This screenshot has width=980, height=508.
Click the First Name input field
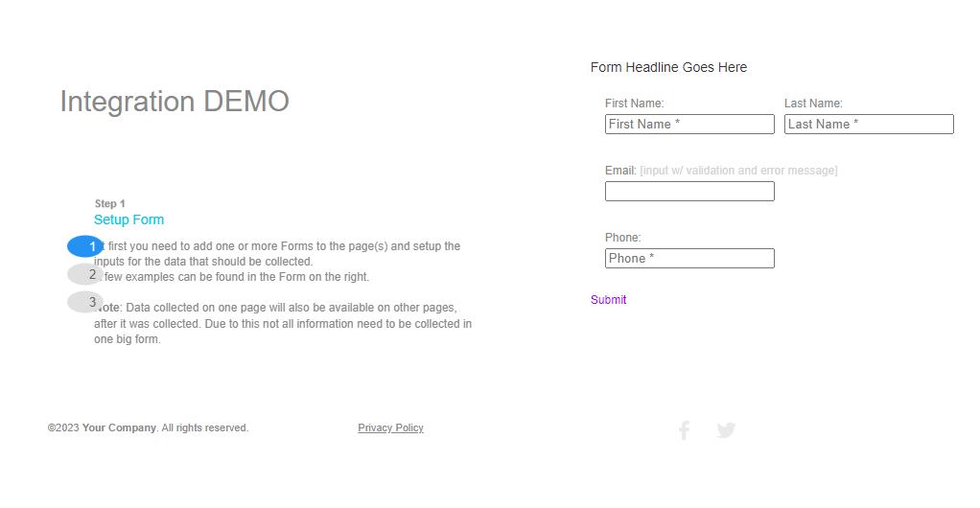(x=689, y=125)
